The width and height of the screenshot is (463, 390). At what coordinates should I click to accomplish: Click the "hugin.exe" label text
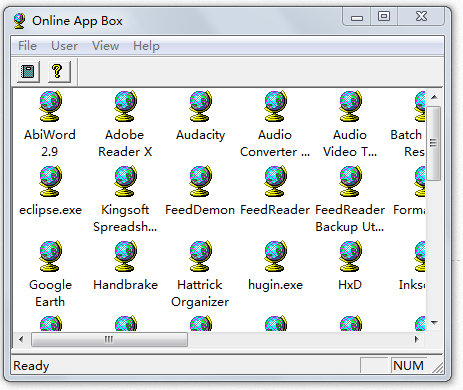click(275, 285)
